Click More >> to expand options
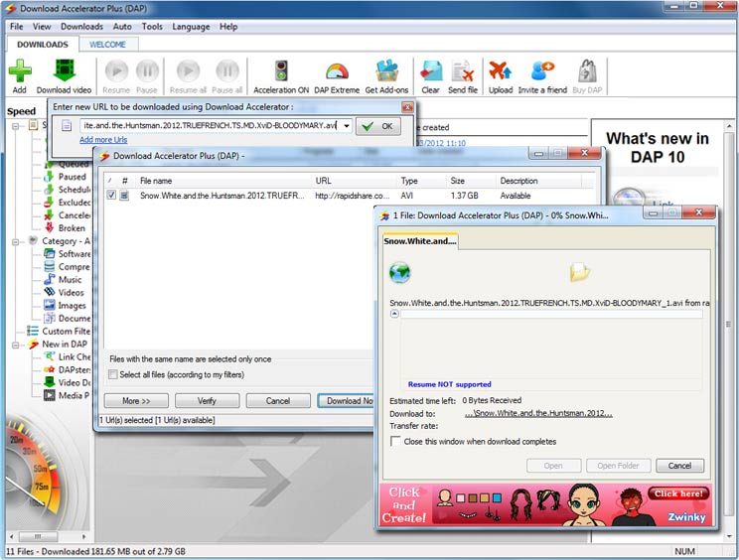 pos(136,401)
